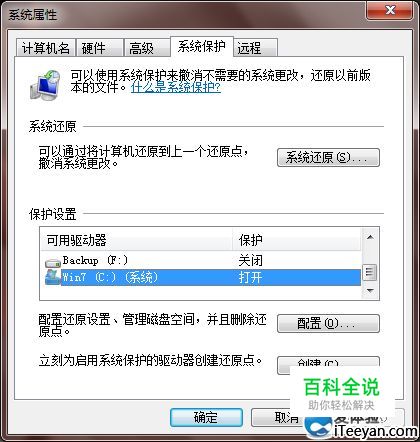The width and height of the screenshot is (420, 442).
Task: Select the Backup (F:) drive icon
Action: (53, 262)
